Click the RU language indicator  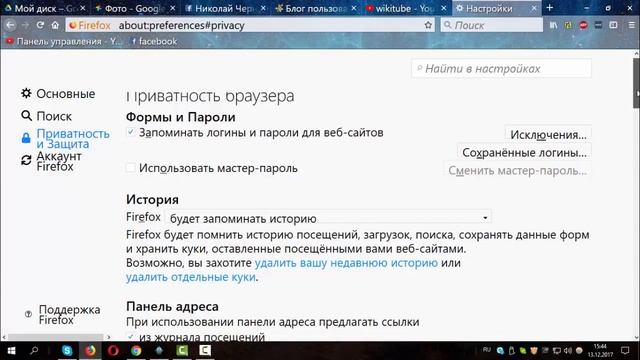tap(487, 350)
